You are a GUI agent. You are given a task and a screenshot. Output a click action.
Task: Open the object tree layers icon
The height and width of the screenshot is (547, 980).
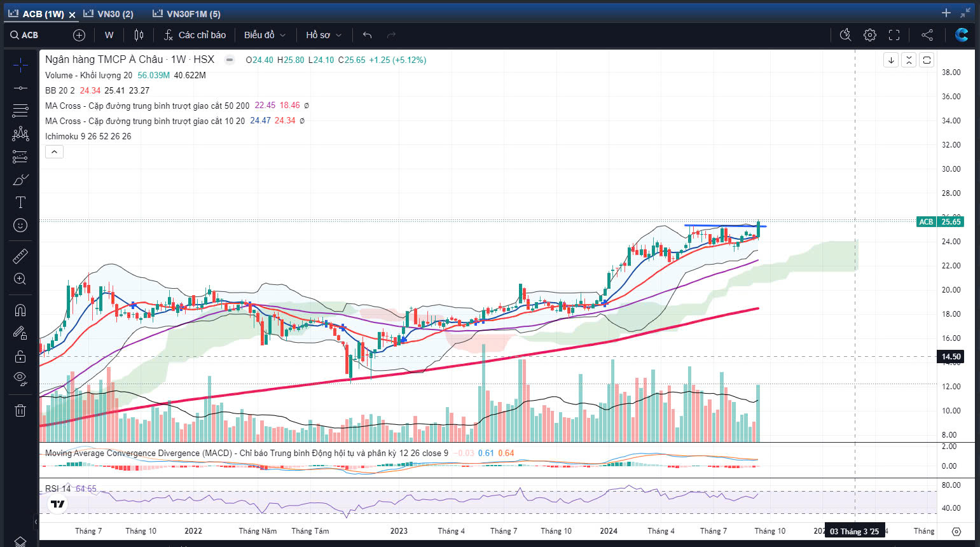coord(20,541)
